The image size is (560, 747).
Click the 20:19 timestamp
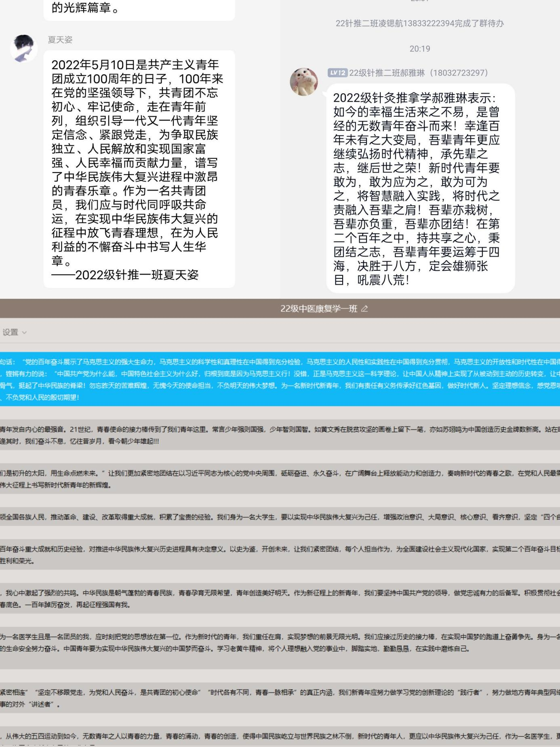point(419,49)
